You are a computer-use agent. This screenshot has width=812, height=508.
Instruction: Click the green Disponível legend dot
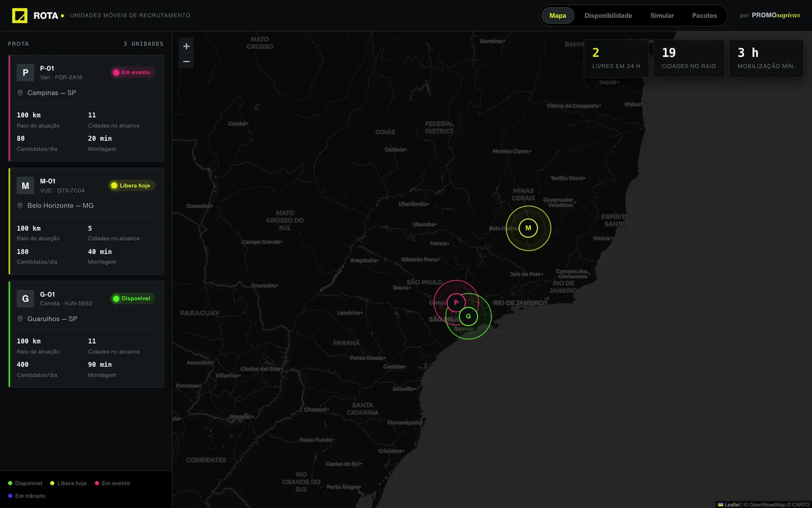tap(10, 483)
